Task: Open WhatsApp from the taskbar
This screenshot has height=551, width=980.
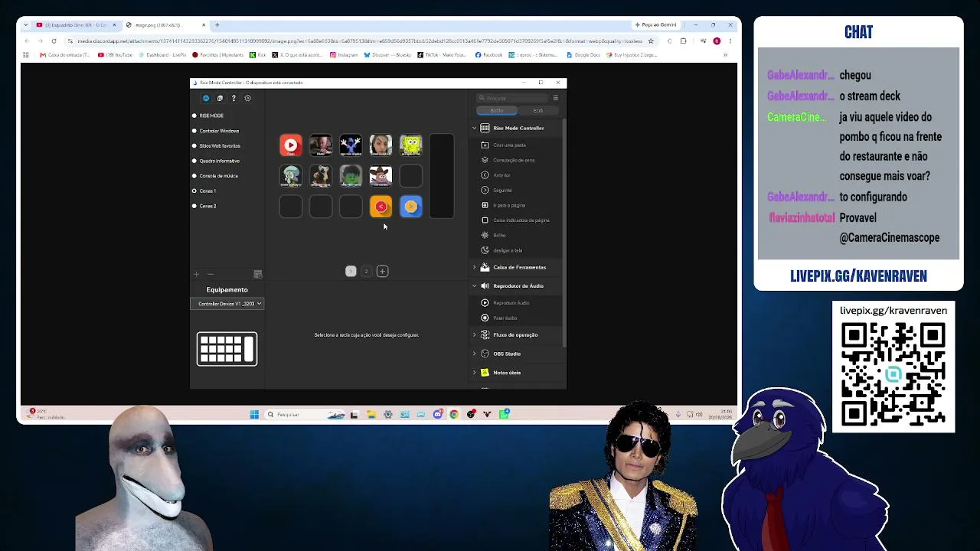Action: coord(505,415)
